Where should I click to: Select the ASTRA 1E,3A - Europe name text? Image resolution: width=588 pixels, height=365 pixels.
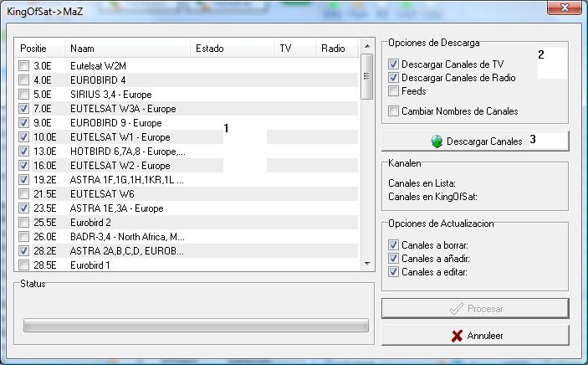pyautogui.click(x=116, y=208)
